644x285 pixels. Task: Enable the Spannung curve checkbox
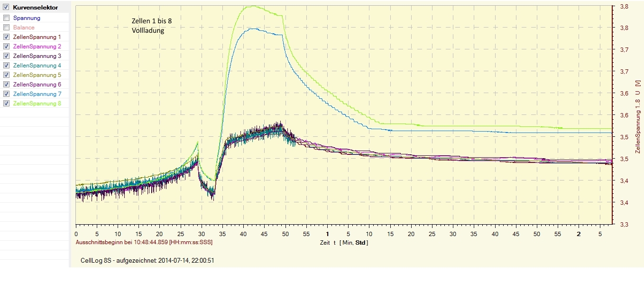point(6,18)
